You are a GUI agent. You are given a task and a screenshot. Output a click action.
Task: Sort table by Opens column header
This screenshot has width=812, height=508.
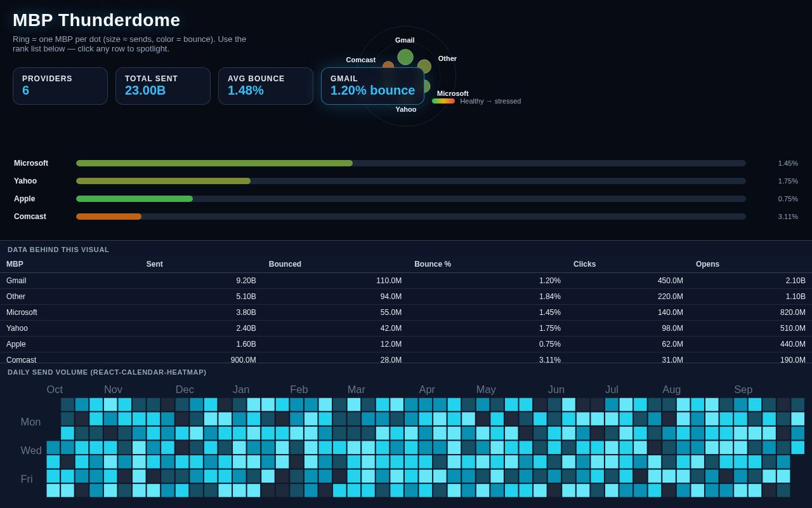[x=707, y=264]
